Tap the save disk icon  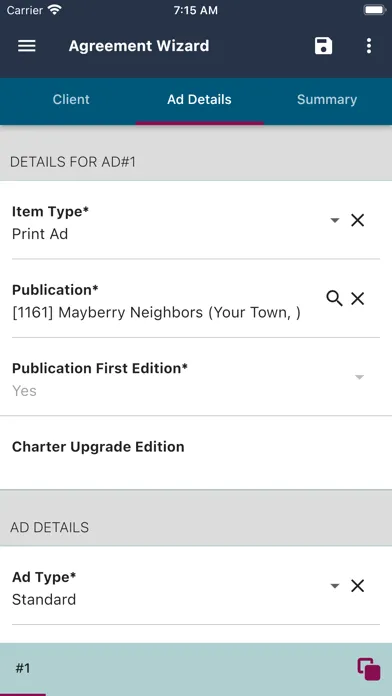[x=323, y=46]
